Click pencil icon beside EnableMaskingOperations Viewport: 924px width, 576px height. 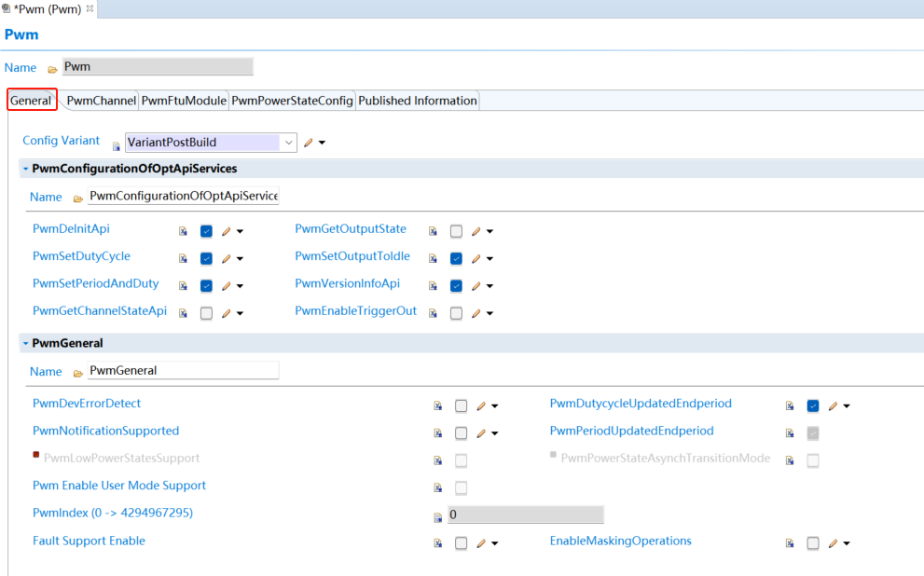(x=833, y=543)
